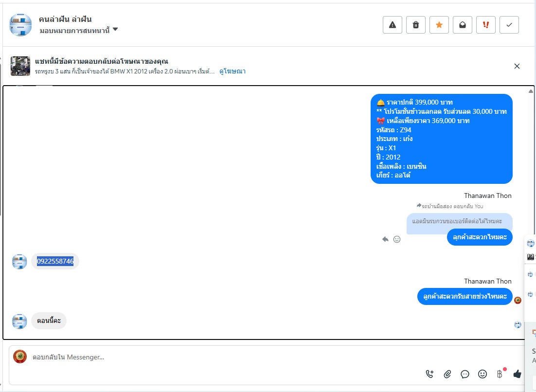Open the assign conversation dropdown arrow

coord(115,29)
